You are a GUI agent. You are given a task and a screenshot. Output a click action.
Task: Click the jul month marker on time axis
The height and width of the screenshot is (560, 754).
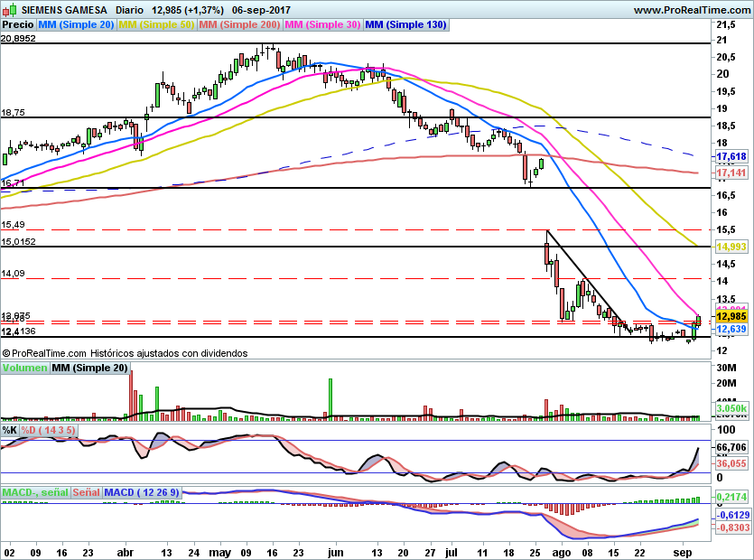point(451,553)
